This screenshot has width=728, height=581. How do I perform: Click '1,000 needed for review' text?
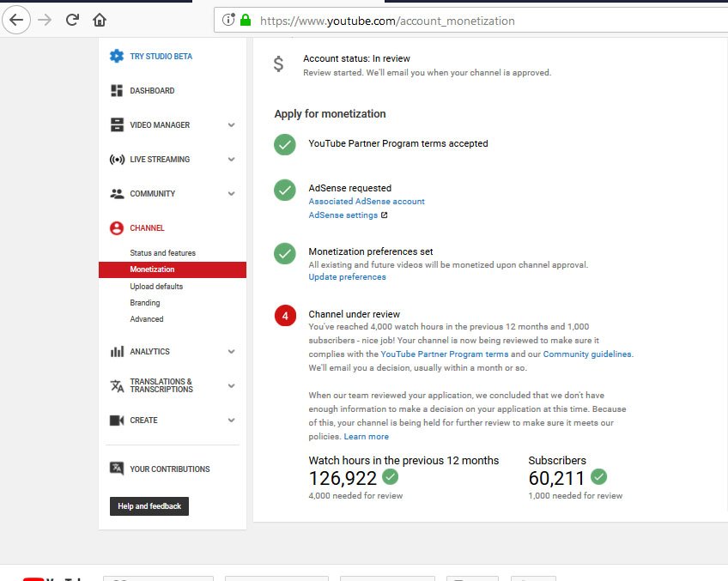point(575,496)
